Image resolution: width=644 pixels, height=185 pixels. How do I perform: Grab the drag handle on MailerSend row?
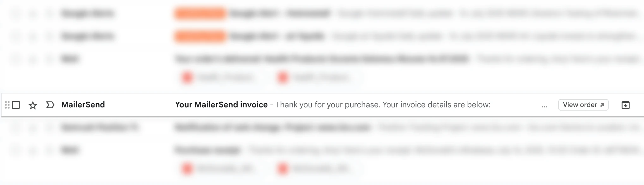[x=7, y=105]
